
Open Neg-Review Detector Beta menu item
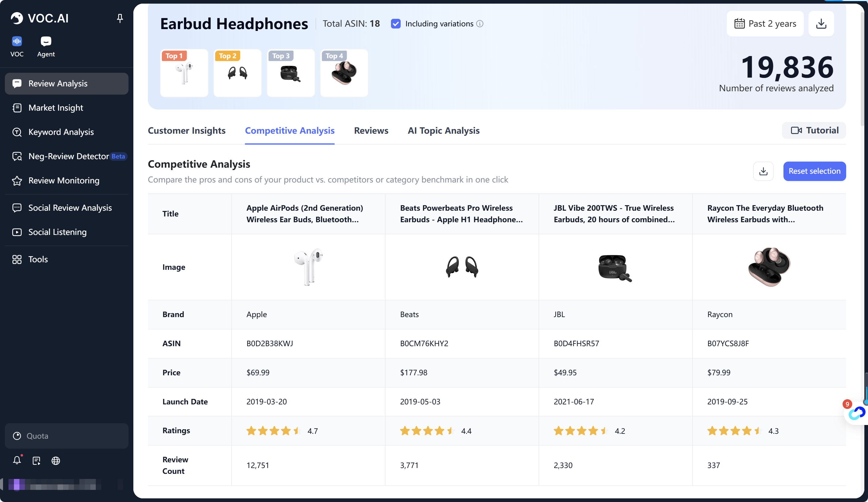pos(69,156)
